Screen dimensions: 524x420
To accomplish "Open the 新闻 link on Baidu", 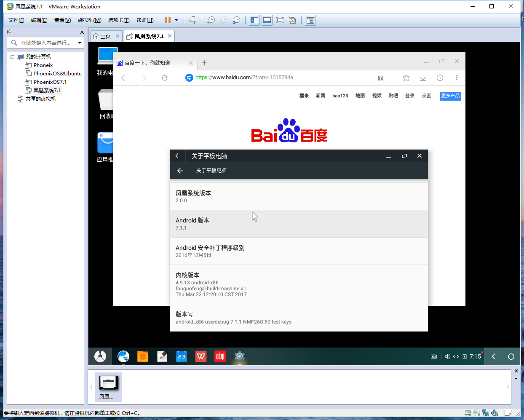I will click(x=321, y=96).
